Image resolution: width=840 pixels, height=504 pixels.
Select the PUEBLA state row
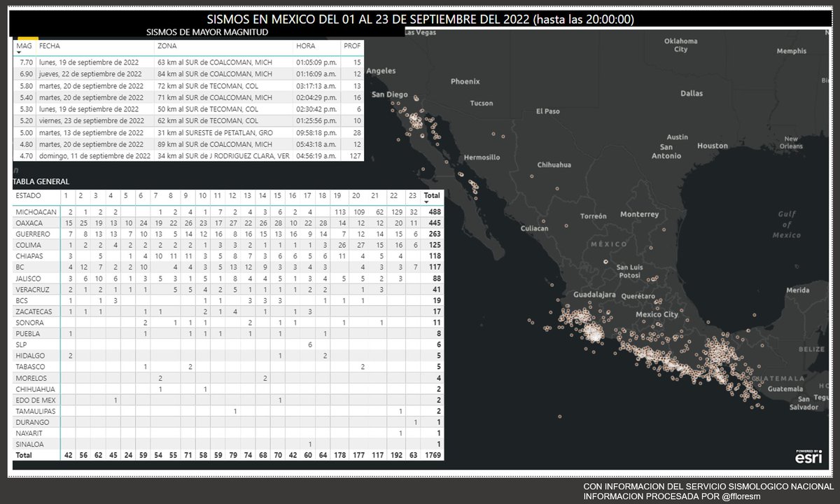(228, 334)
